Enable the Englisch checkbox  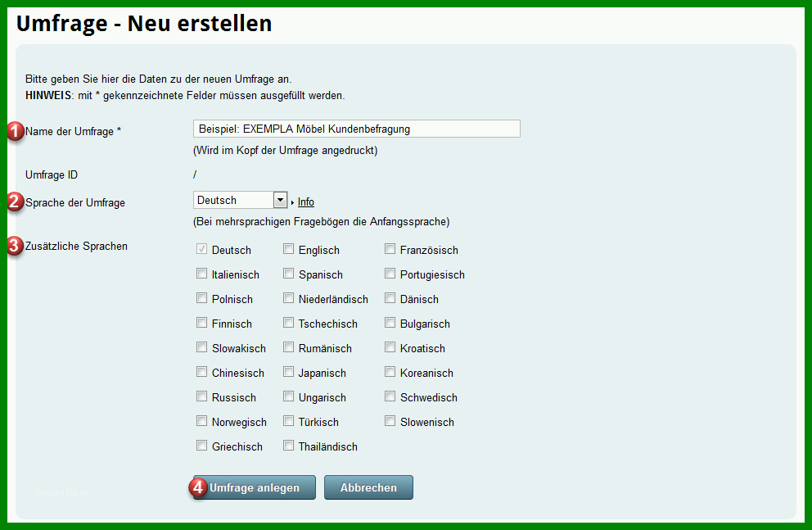288,249
